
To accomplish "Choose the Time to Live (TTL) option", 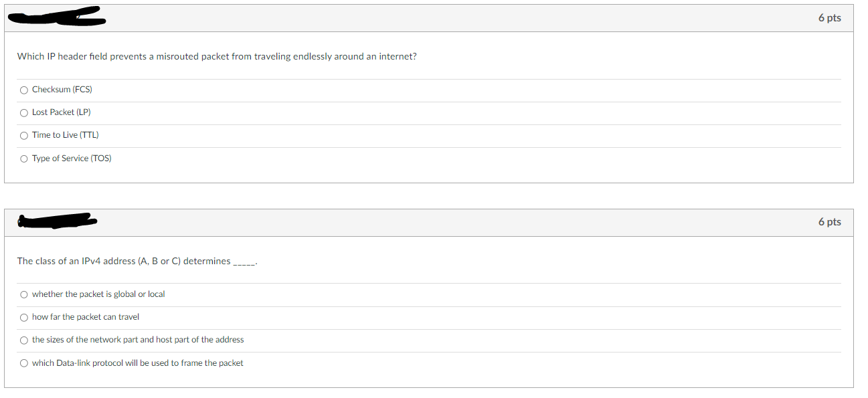I will 24,135.
